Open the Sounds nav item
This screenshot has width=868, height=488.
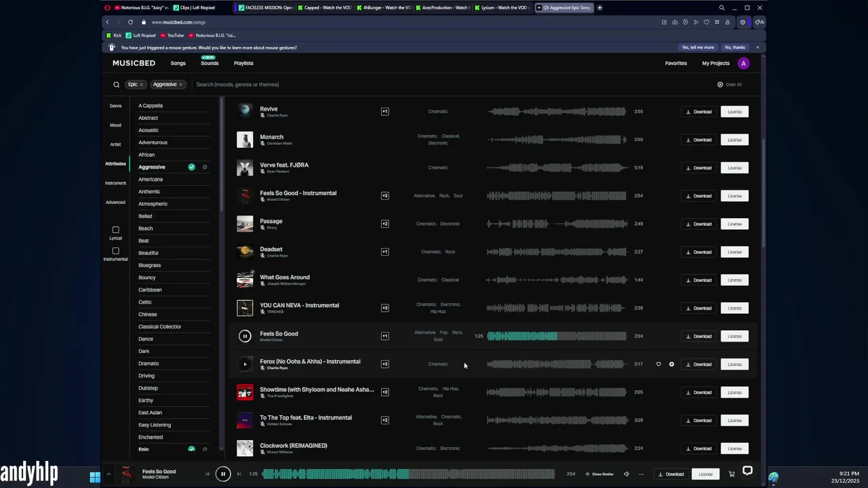coord(210,63)
